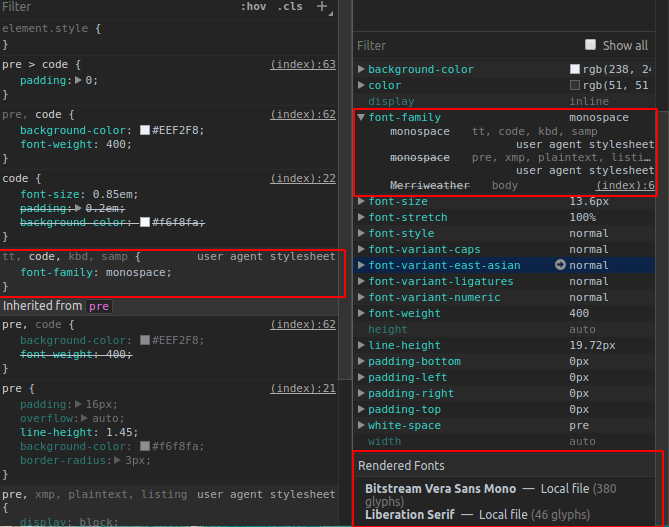Screen dimensions: 669x527
Task: Expand the overflow auto shorthand triangle
Action: click(84, 418)
